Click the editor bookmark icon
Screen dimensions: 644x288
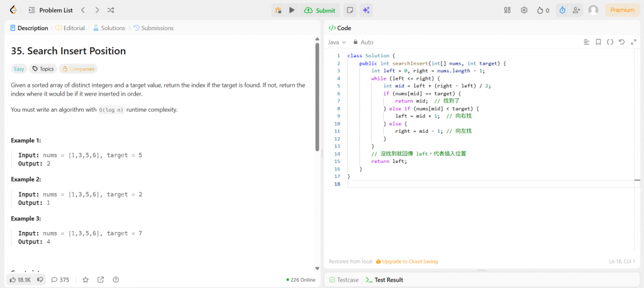(x=599, y=42)
